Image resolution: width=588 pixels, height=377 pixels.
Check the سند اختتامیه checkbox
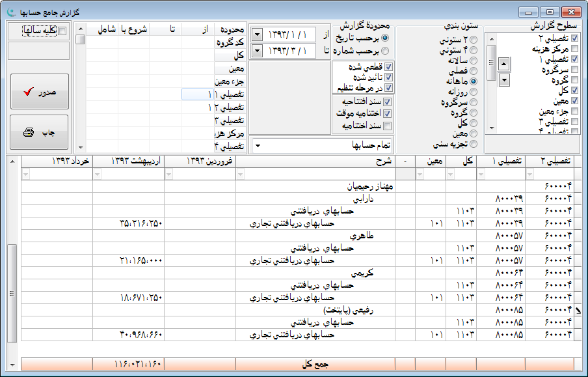pyautogui.click(x=388, y=126)
